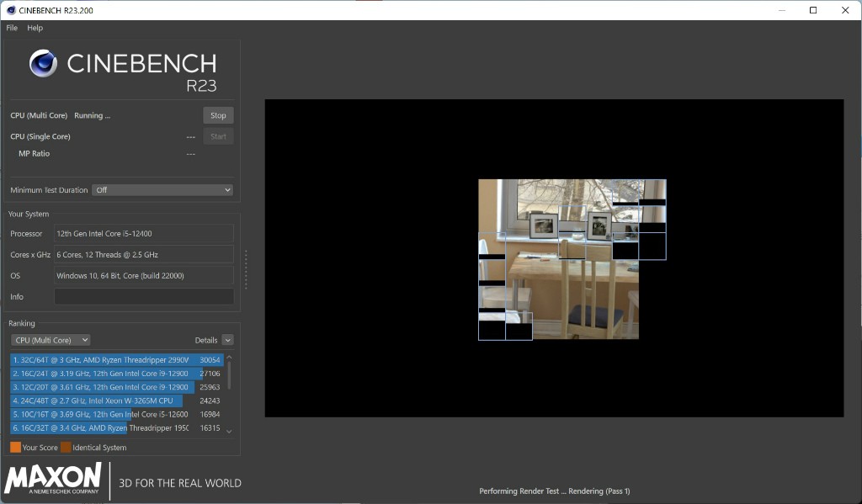Click the orange Your Score legend swatch
The width and height of the screenshot is (862, 504).
[15, 448]
